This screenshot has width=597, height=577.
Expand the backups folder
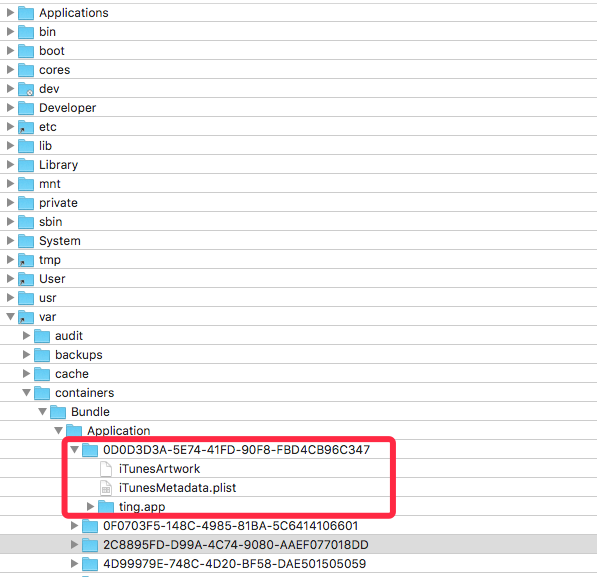point(26,355)
